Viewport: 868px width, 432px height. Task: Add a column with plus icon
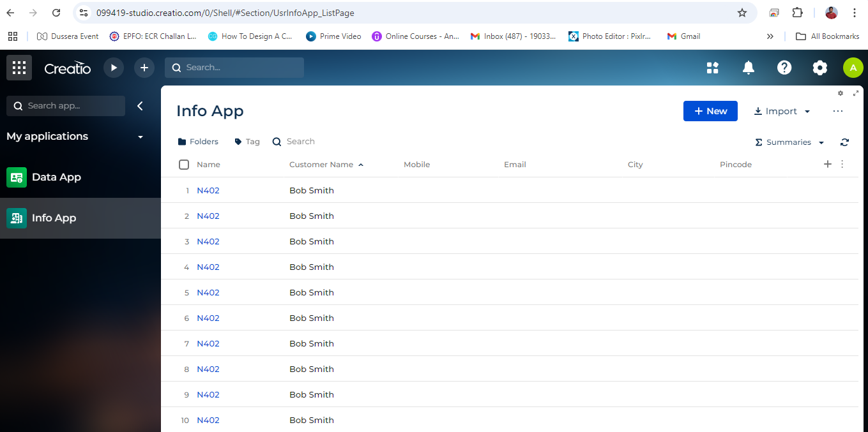(828, 164)
